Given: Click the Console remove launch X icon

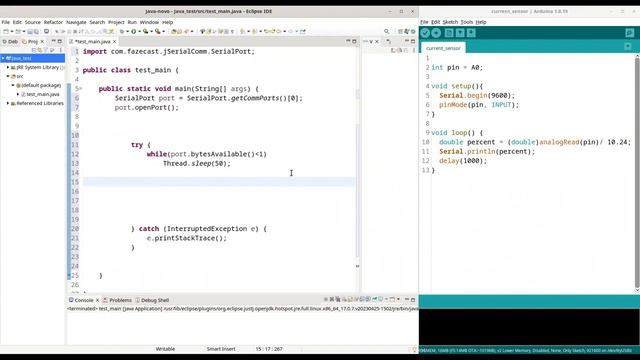Looking at the screenshot, I should (332, 300).
